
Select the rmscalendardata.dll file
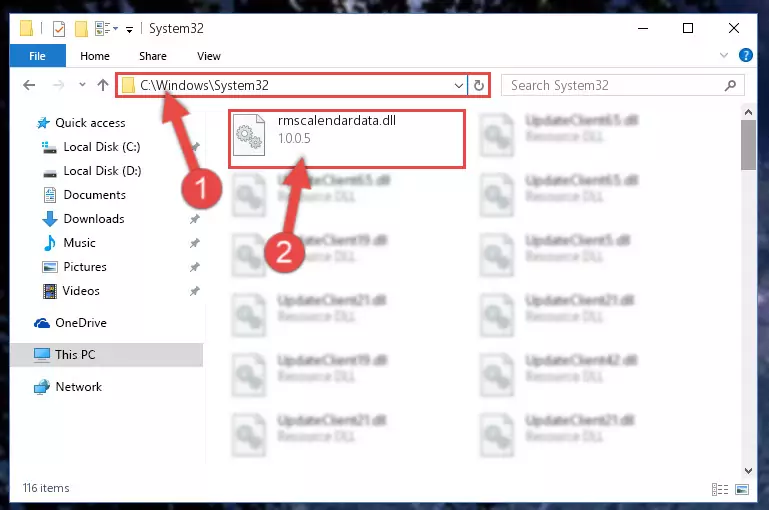click(347, 139)
